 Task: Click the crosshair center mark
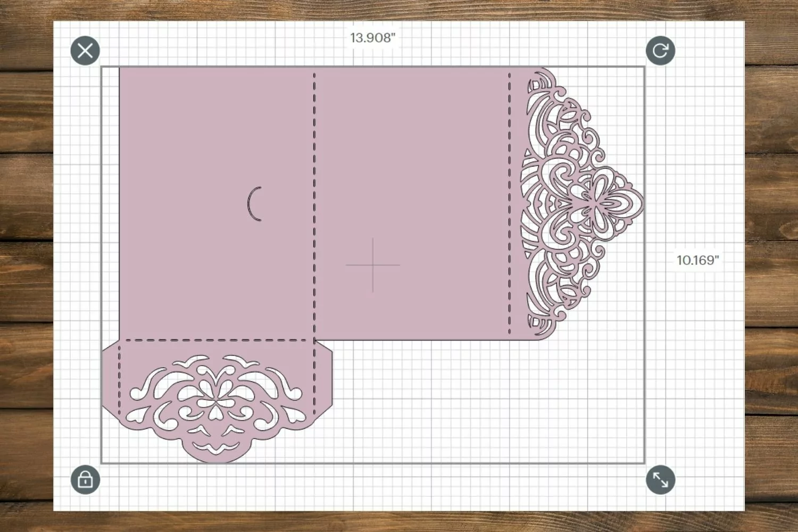[x=372, y=264]
